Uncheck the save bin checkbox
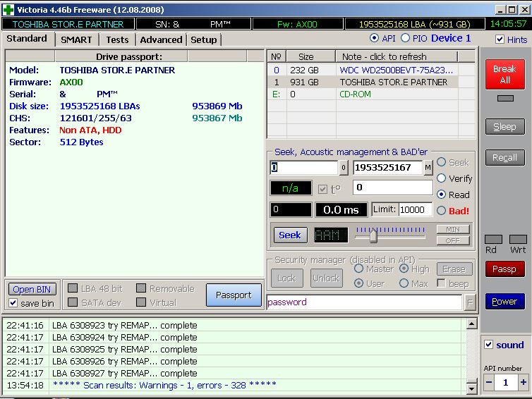Screen dimensions: 532x399 (x=13, y=303)
